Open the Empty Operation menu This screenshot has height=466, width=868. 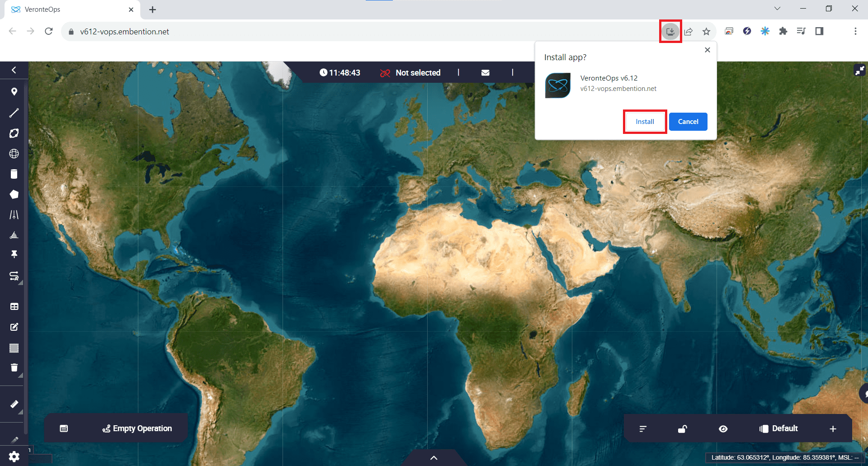pyautogui.click(x=137, y=428)
